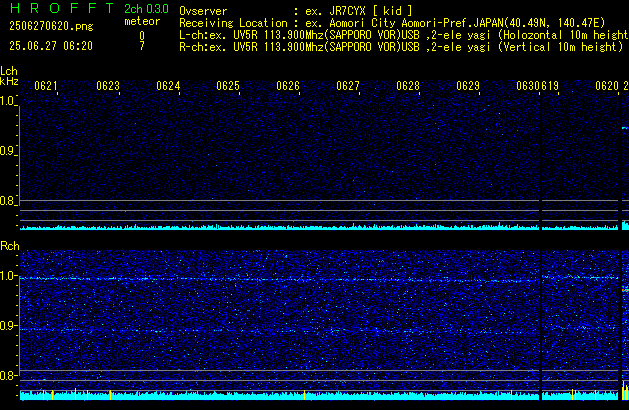Click the meteor counter label
Screen dimensions: 629x410
[x=142, y=21]
